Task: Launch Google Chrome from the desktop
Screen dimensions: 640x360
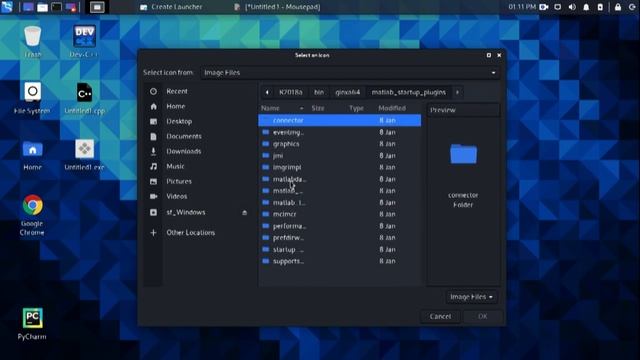Action: point(33,205)
